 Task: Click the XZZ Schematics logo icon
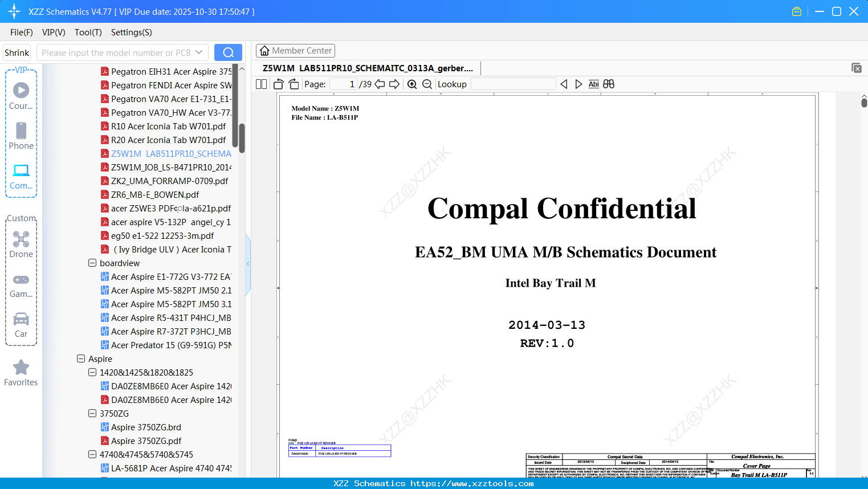pos(14,11)
